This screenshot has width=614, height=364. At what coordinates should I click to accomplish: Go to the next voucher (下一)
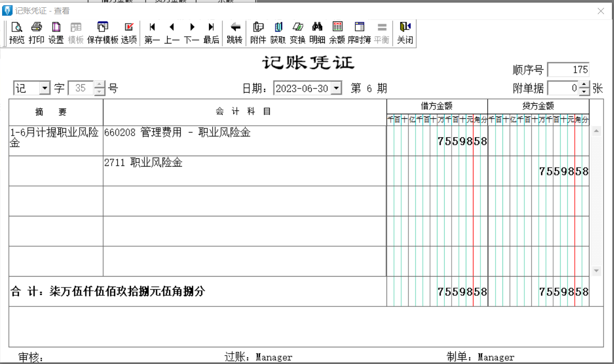point(192,32)
